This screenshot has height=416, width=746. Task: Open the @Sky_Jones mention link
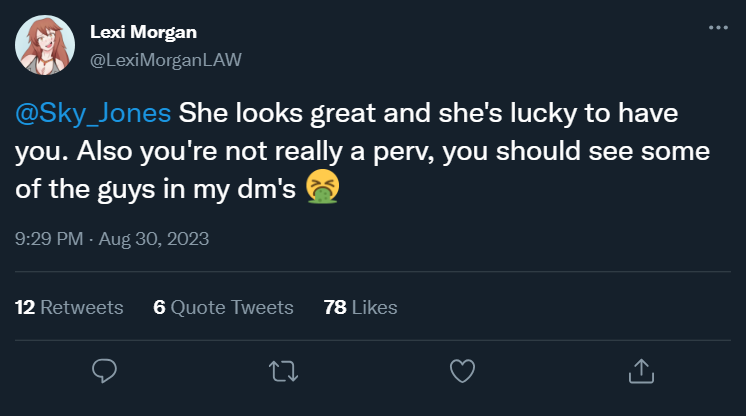click(x=92, y=113)
